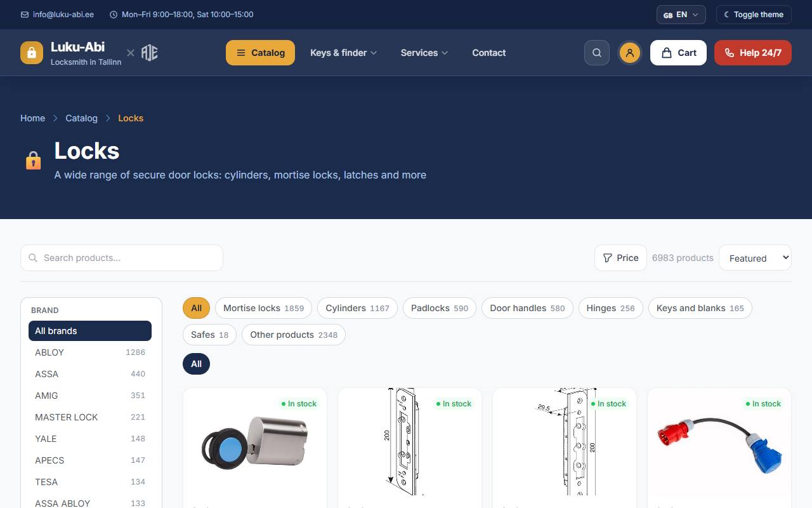Open the Featured sort dropdown
Screen dimensions: 812x508
755,258
